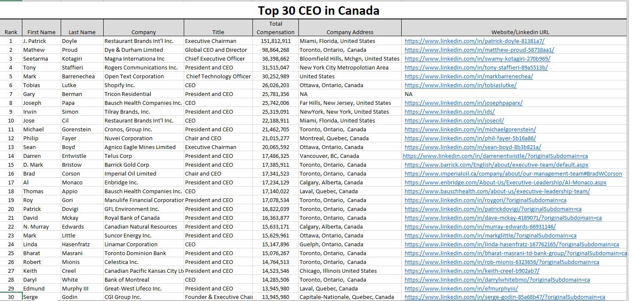644x301 pixels.
Task: Open the michaelgorenstein LinkedIn link
Action: pyautogui.click(x=470, y=129)
